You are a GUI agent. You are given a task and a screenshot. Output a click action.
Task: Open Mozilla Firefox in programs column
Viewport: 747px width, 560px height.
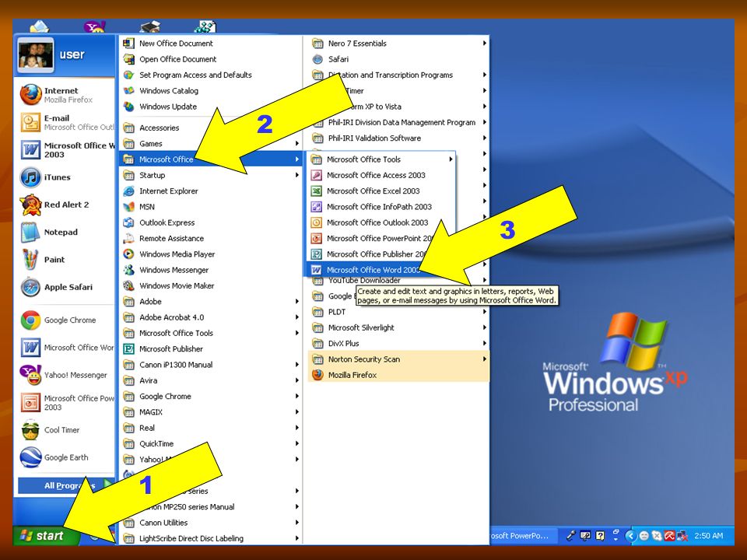click(x=398, y=375)
